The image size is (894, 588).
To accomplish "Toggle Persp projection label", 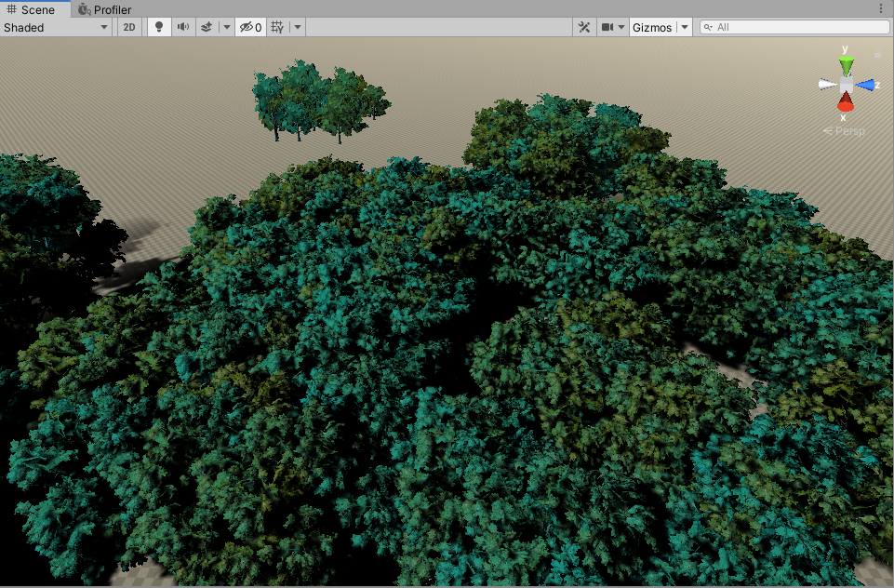I will pos(844,131).
